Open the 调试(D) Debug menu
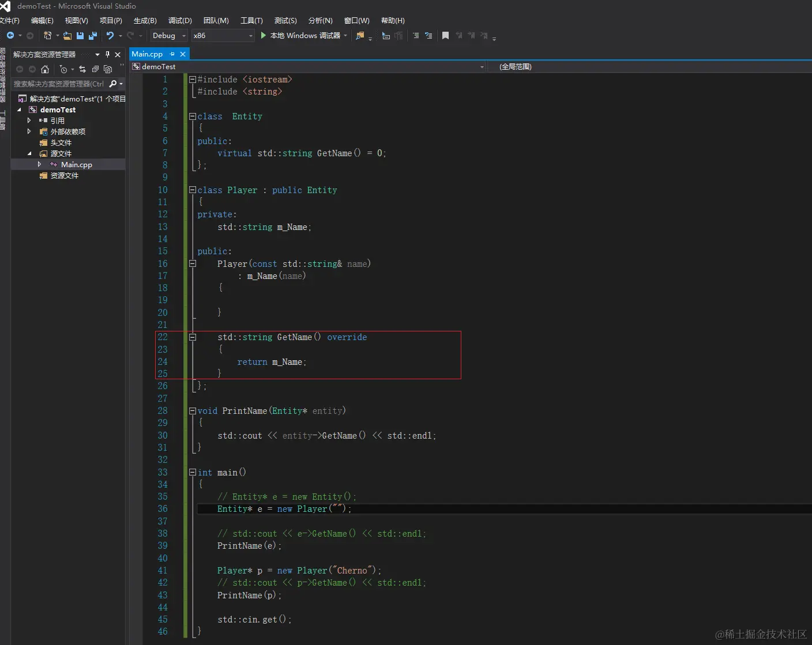This screenshot has height=645, width=812. (180, 21)
